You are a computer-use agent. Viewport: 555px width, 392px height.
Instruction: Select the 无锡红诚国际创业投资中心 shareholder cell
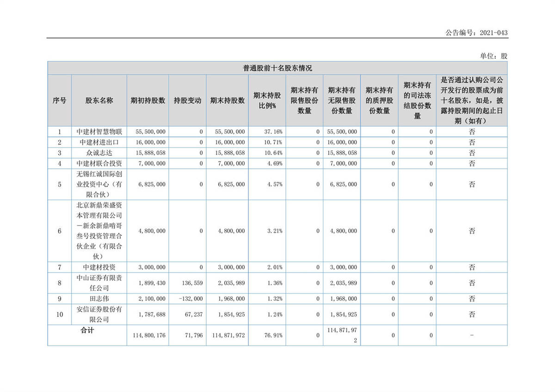click(99, 184)
